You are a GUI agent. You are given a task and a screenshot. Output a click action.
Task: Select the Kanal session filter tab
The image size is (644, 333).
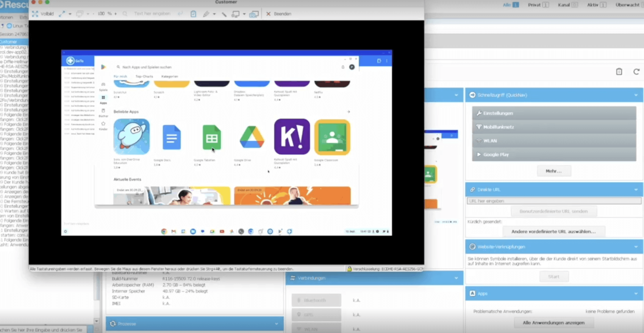567,5
